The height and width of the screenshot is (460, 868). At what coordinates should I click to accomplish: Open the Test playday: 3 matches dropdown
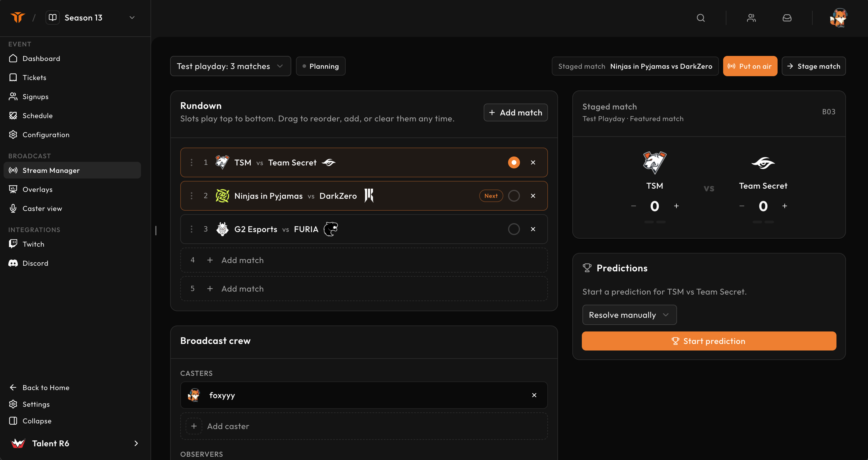click(231, 66)
